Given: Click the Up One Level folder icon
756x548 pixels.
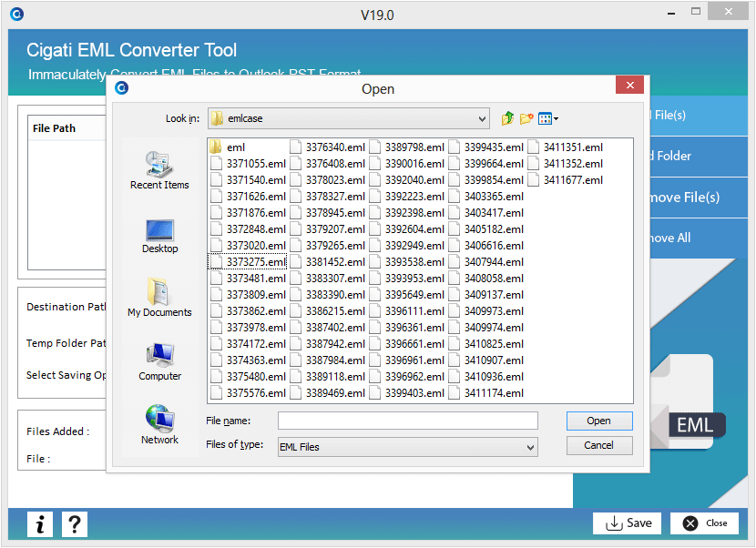Looking at the screenshot, I should click(507, 118).
